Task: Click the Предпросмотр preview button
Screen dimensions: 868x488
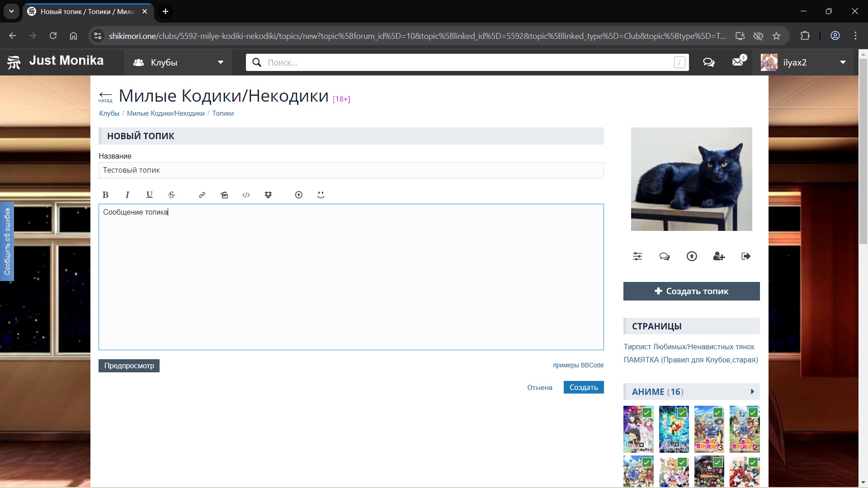Action: click(129, 366)
